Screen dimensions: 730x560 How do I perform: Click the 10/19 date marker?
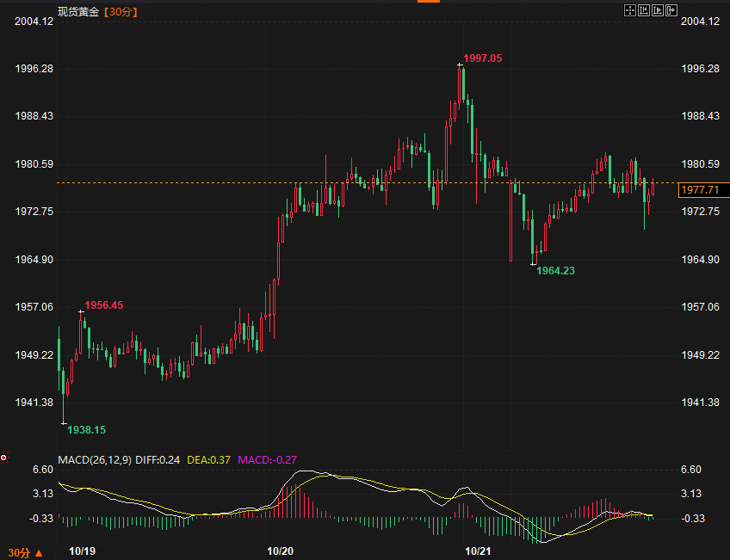point(82,551)
